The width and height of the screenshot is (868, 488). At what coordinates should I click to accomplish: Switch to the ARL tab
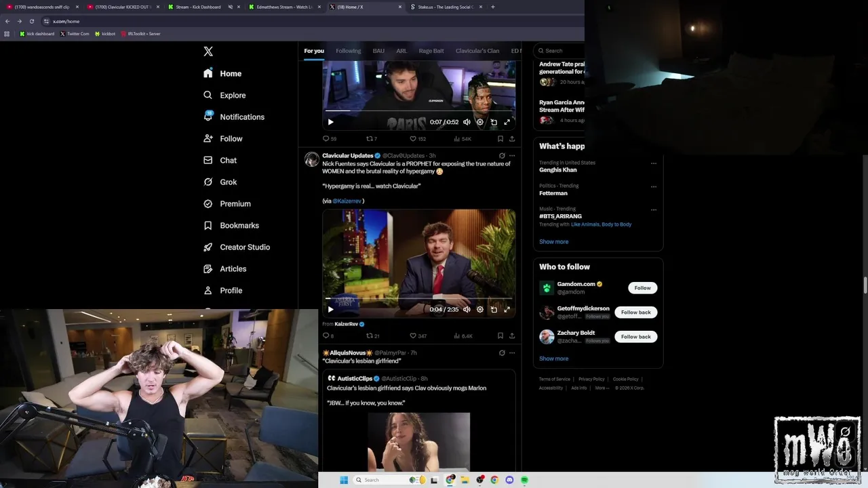pos(401,51)
